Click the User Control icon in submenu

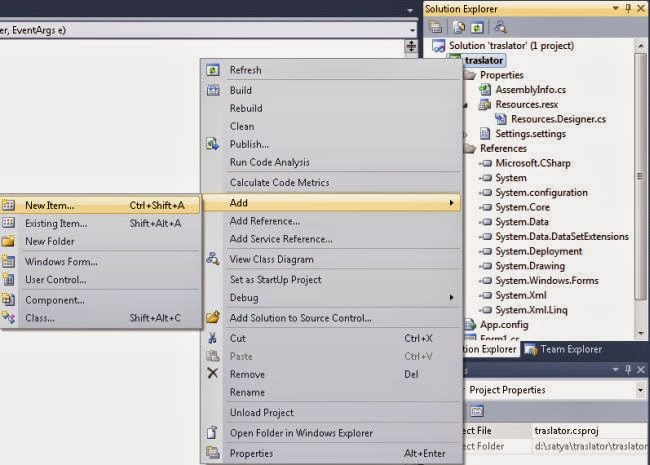[8, 279]
